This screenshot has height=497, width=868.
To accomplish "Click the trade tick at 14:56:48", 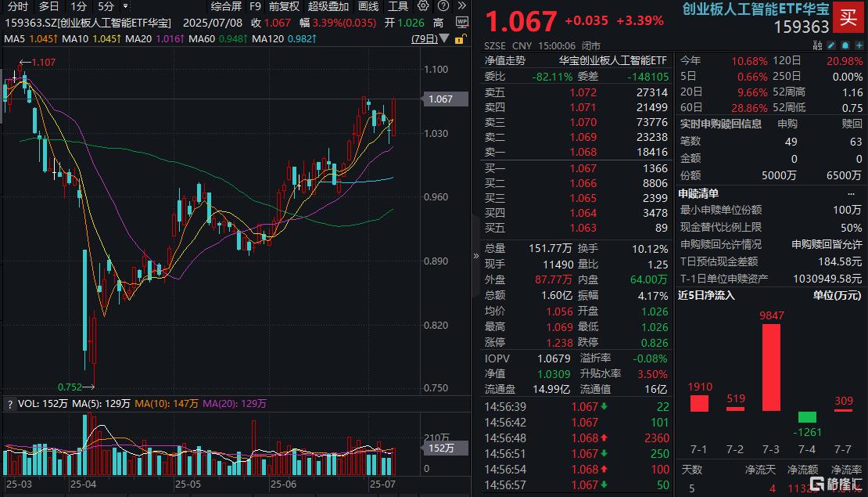I will (576, 438).
